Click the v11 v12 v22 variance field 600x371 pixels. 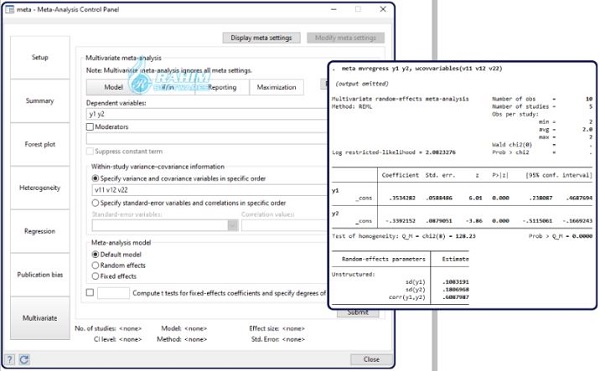click(210, 190)
